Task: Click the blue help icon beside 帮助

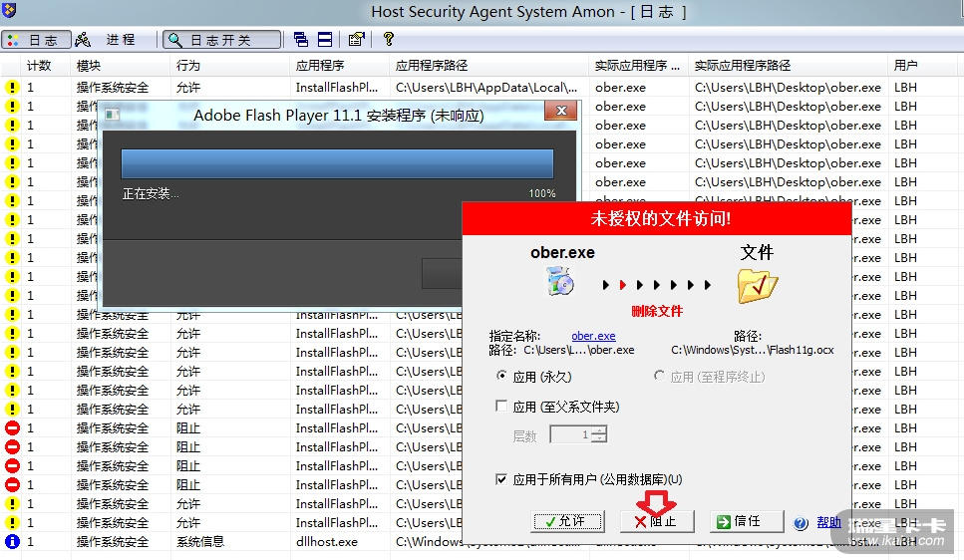Action: (x=801, y=523)
